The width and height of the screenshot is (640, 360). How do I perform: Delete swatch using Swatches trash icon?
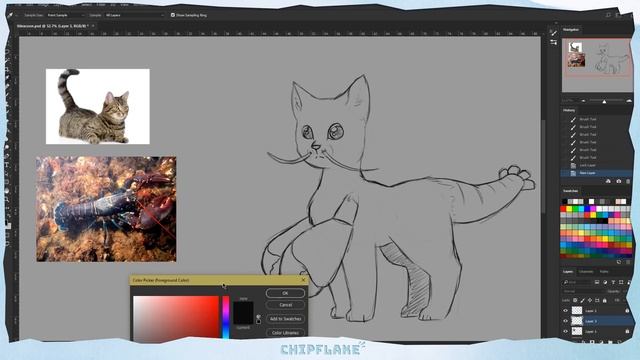click(x=628, y=262)
